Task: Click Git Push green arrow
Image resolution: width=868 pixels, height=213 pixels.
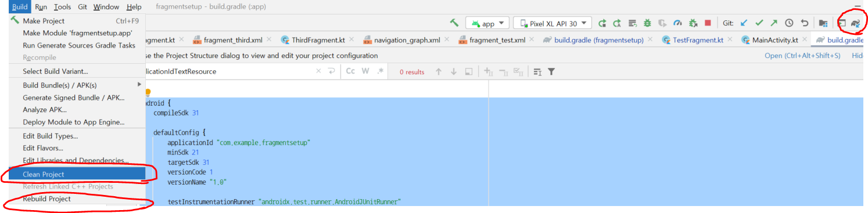Action: click(774, 23)
